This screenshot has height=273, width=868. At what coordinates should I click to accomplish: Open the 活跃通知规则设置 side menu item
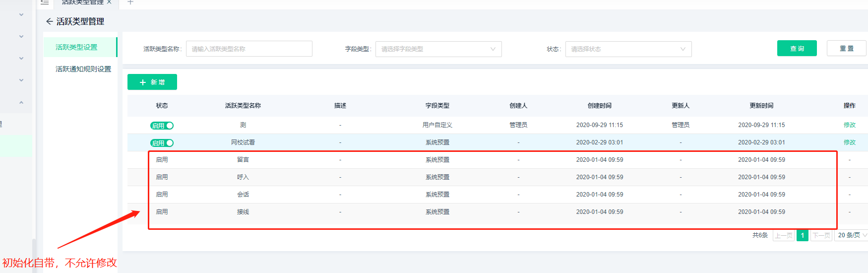pos(83,69)
